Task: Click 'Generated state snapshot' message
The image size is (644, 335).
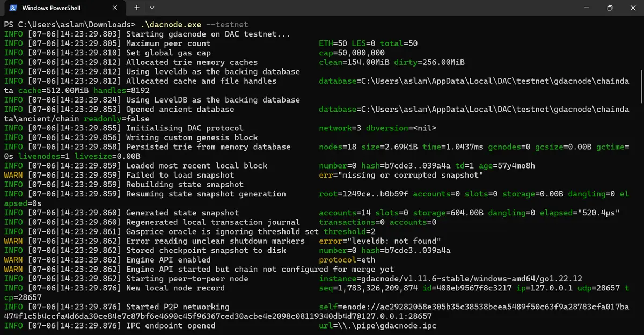Action: tap(182, 213)
